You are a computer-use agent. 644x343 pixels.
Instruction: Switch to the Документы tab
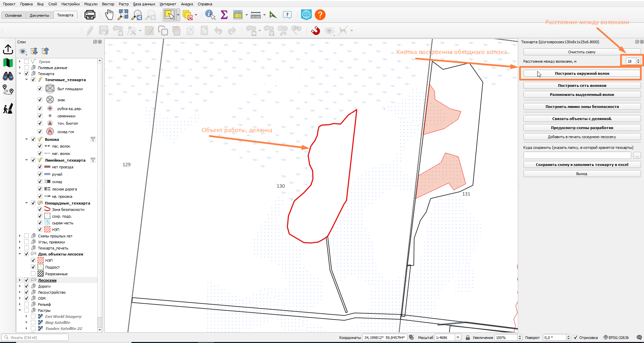[39, 15]
